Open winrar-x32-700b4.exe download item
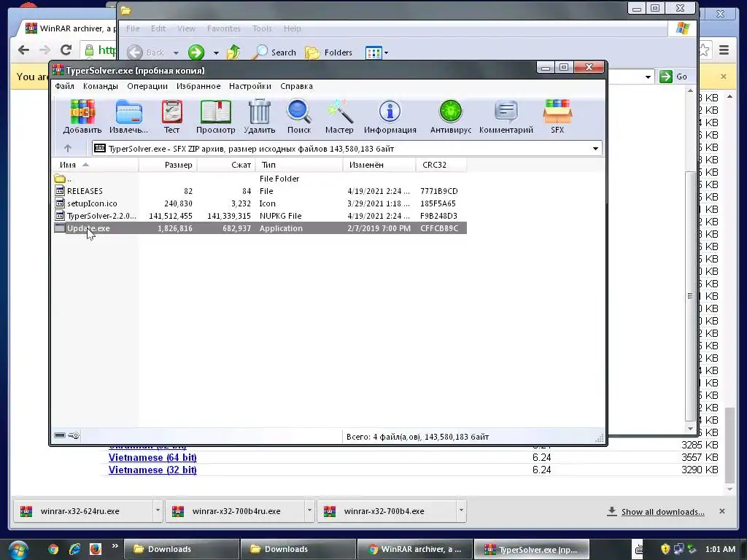The width and height of the screenshot is (747, 560). [x=387, y=511]
